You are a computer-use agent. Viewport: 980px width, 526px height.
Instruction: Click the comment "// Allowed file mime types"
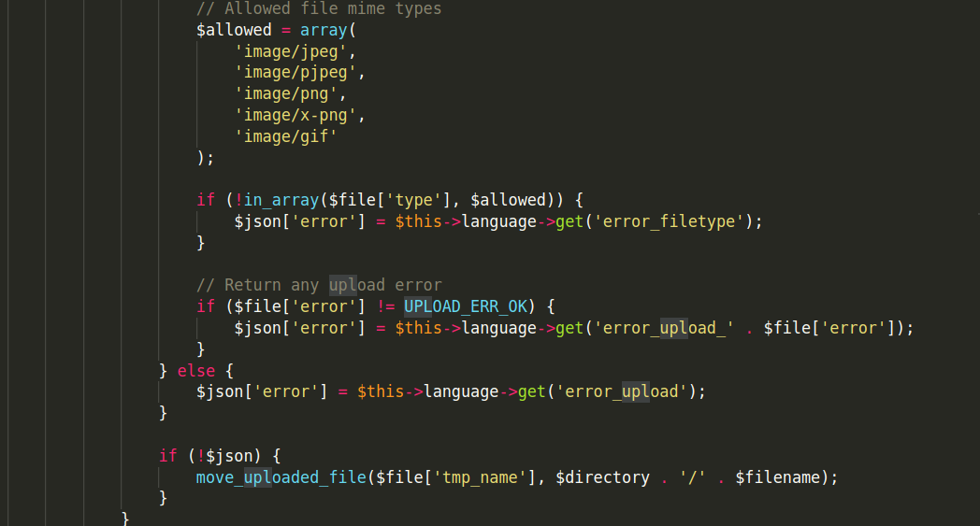(x=319, y=8)
